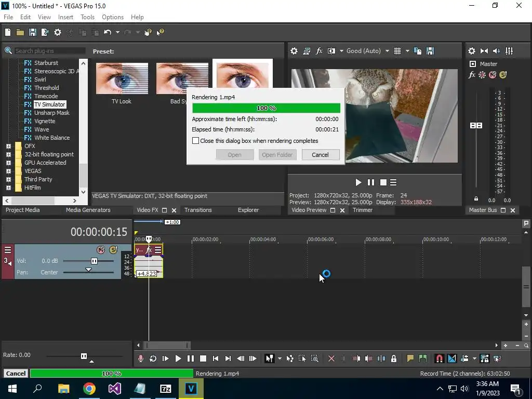Click the Record microphone icon in transport
This screenshot has height=399, width=532.
point(140,358)
